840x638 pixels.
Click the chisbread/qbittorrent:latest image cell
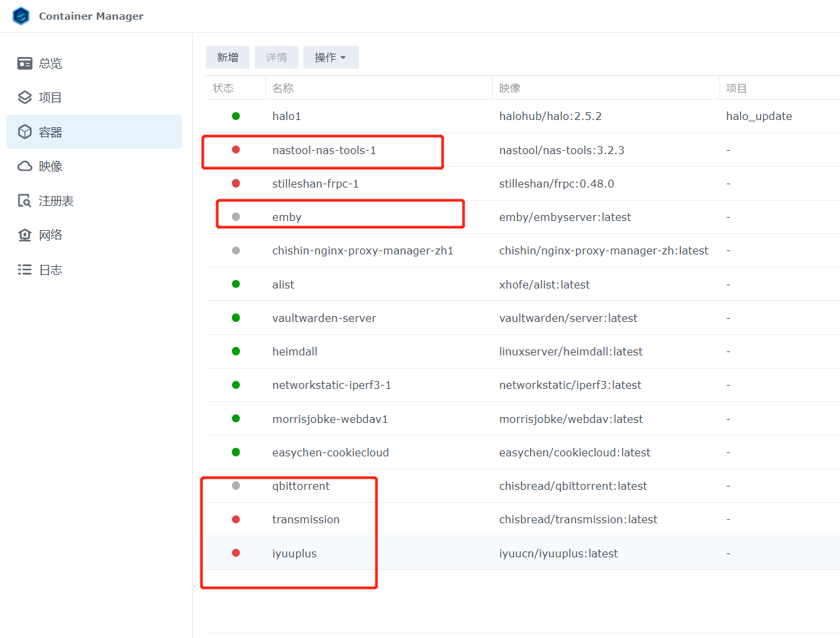[x=573, y=486]
